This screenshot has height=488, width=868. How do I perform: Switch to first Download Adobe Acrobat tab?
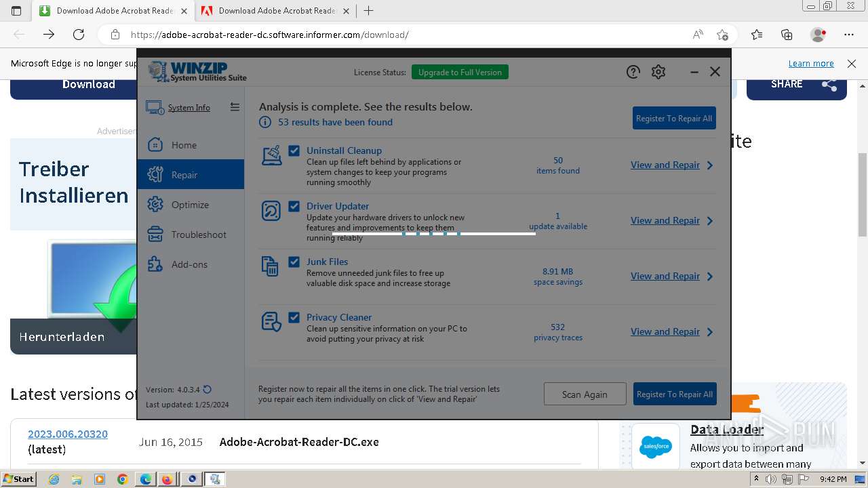point(113,11)
